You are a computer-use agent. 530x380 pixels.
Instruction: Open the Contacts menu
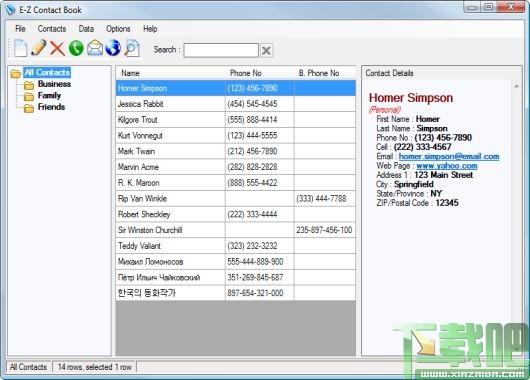coord(52,29)
